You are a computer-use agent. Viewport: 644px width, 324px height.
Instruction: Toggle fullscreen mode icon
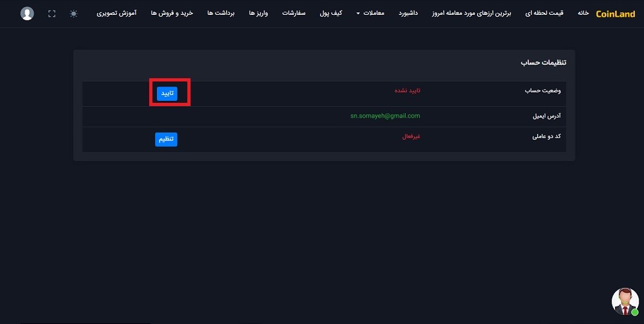coord(52,14)
